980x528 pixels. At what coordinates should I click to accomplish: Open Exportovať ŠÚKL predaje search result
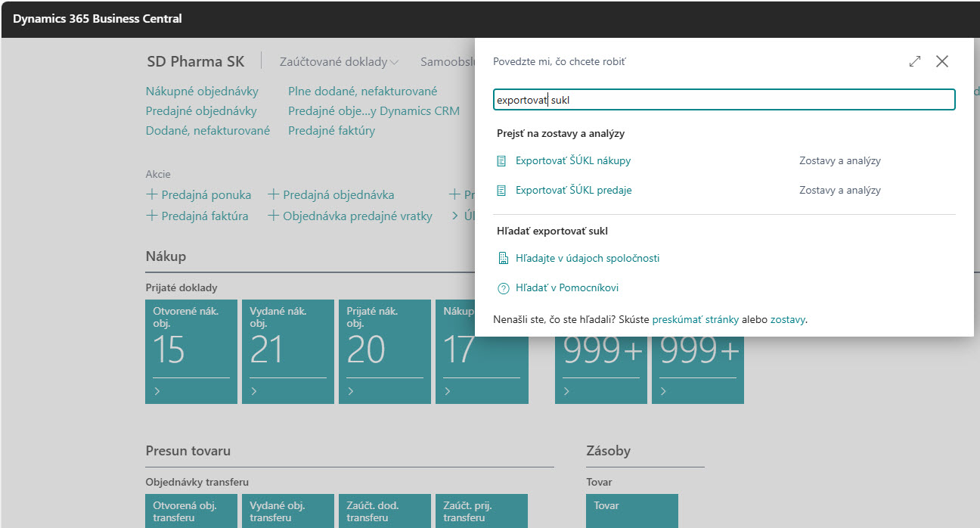pyautogui.click(x=573, y=191)
